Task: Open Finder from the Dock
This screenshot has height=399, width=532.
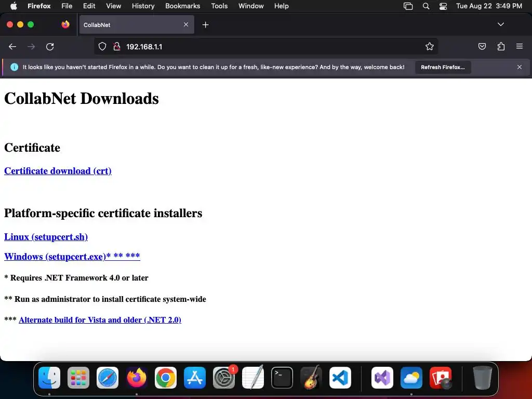Action: [49, 378]
